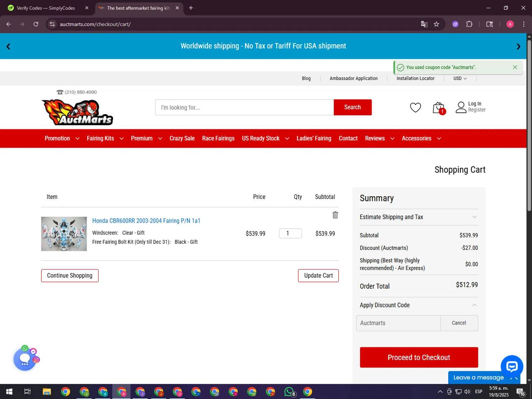Open Task View on the taskbar
Screen dimensions: 532x399
click(27, 392)
